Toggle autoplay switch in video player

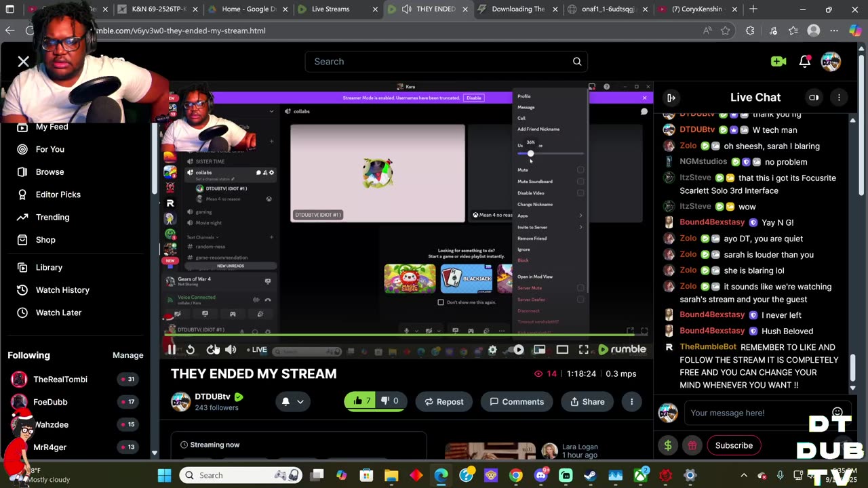point(517,350)
